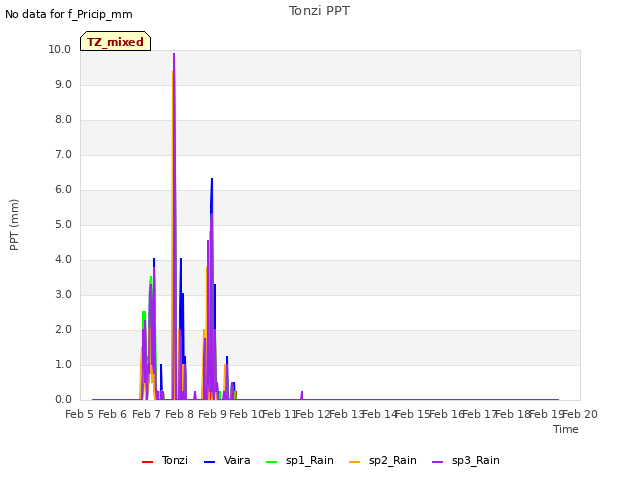Screen dimensions: 640x480
Task: Click the tallest purple sp3_Rain peak near 10 mm
Action: [174, 54]
